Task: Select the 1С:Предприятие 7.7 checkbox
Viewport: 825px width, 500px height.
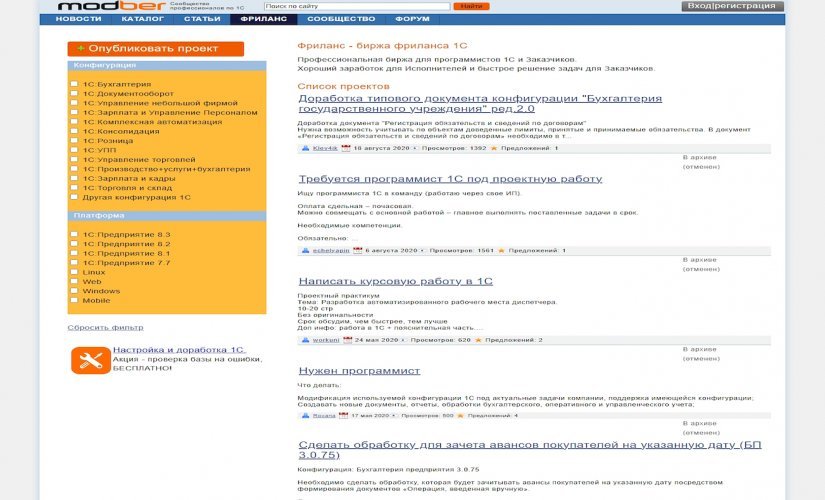Action: click(x=74, y=263)
